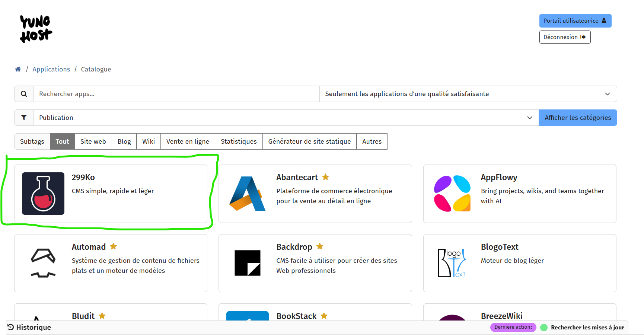The height and width of the screenshot is (335, 644).
Task: Open the BlogoText title text
Action: coord(500,247)
